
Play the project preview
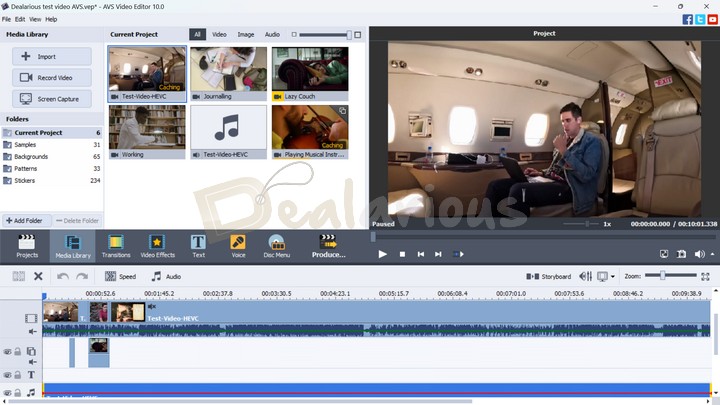382,254
